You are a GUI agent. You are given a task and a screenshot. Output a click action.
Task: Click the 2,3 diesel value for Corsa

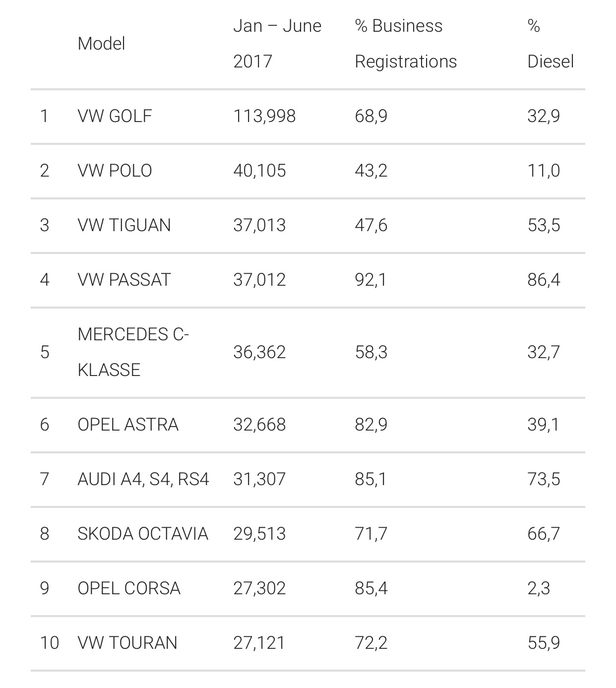pyautogui.click(x=539, y=588)
